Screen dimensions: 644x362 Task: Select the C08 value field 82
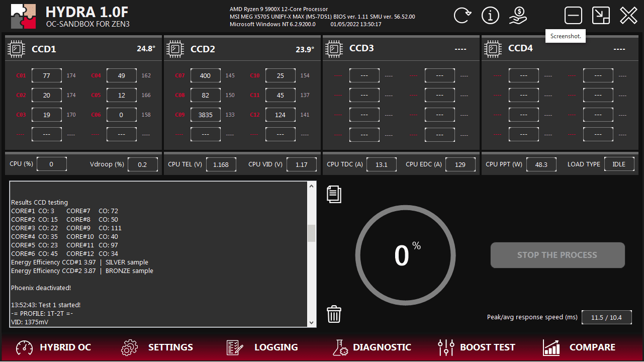coord(206,95)
